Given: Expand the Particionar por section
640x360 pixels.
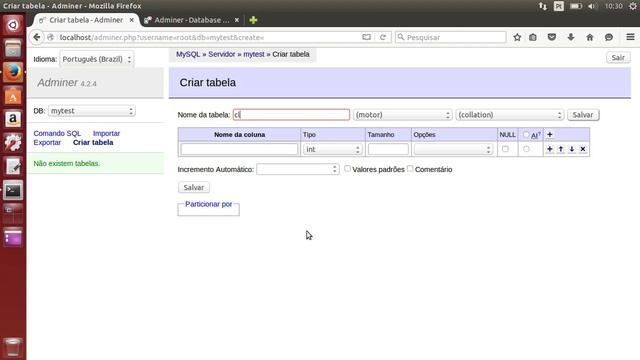Looking at the screenshot, I should pos(209,204).
